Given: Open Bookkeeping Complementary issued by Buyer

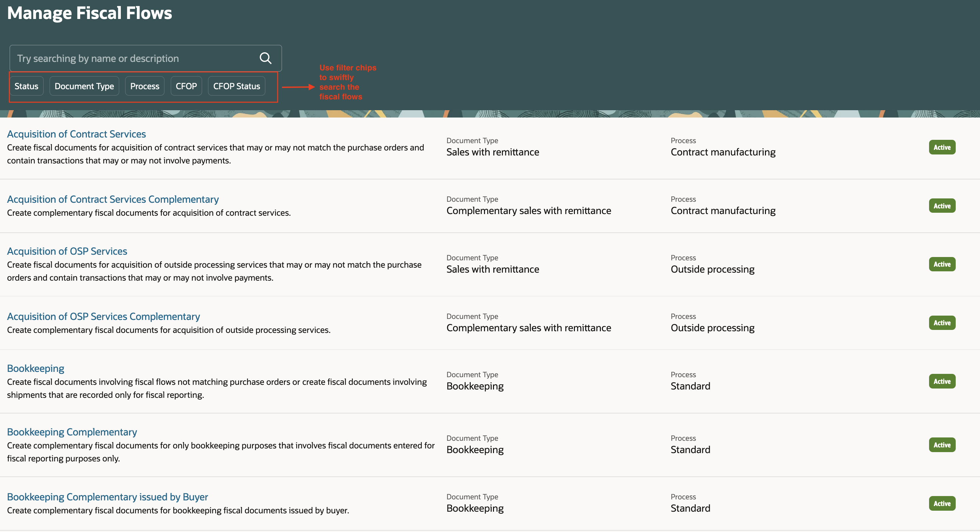Looking at the screenshot, I should tap(107, 497).
